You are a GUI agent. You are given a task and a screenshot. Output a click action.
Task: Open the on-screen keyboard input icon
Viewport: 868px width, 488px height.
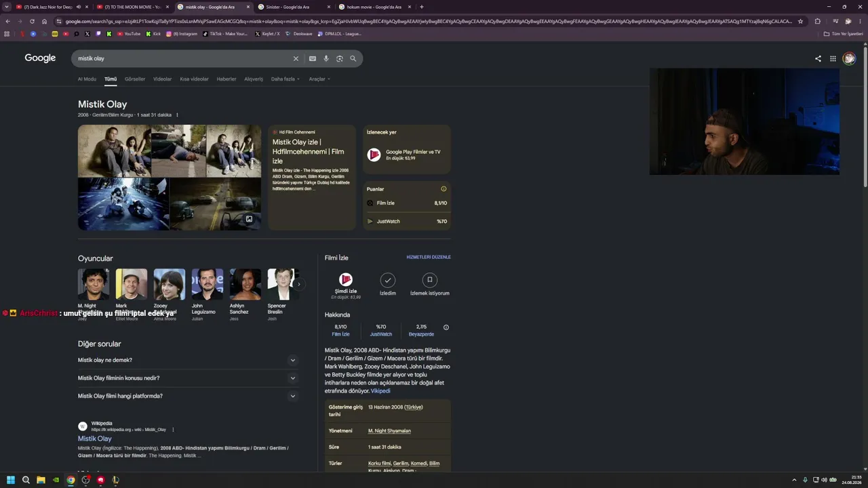(x=313, y=59)
